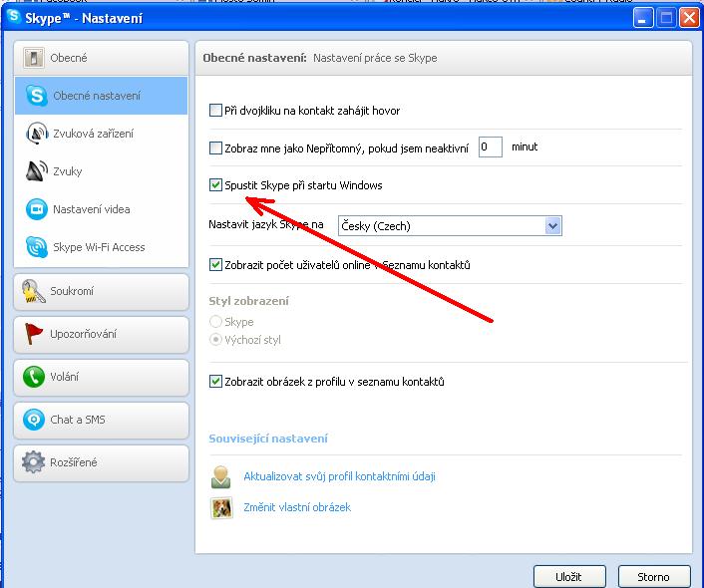Toggle Zobrazit počet uživatelů online checkbox
Screen dimensions: 704x588
(215, 265)
